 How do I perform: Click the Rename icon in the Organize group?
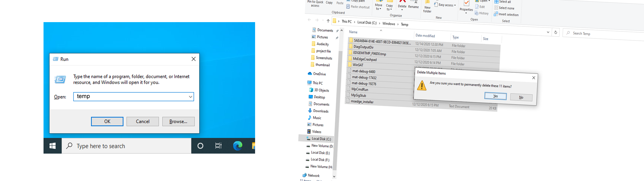click(x=414, y=2)
